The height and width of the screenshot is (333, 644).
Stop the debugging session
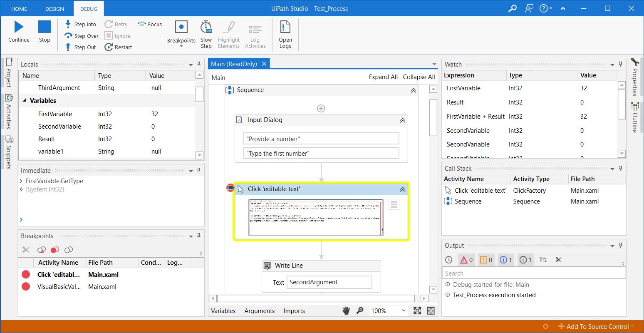45,32
